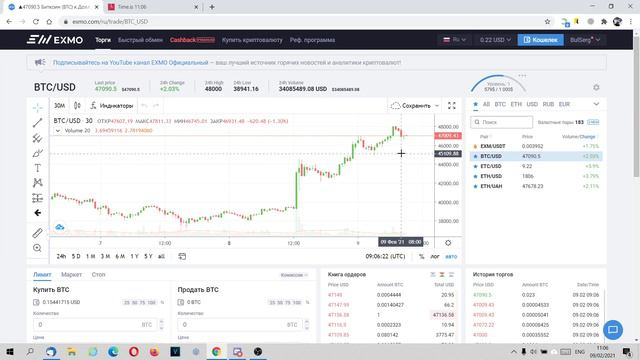Toggle the logarithmic scale
This screenshot has width=640, height=360.
click(435, 256)
